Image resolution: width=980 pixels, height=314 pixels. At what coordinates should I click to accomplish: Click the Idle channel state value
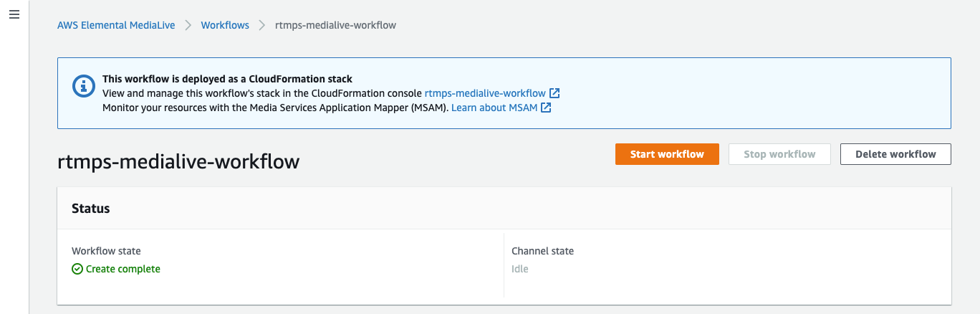pyautogui.click(x=520, y=269)
